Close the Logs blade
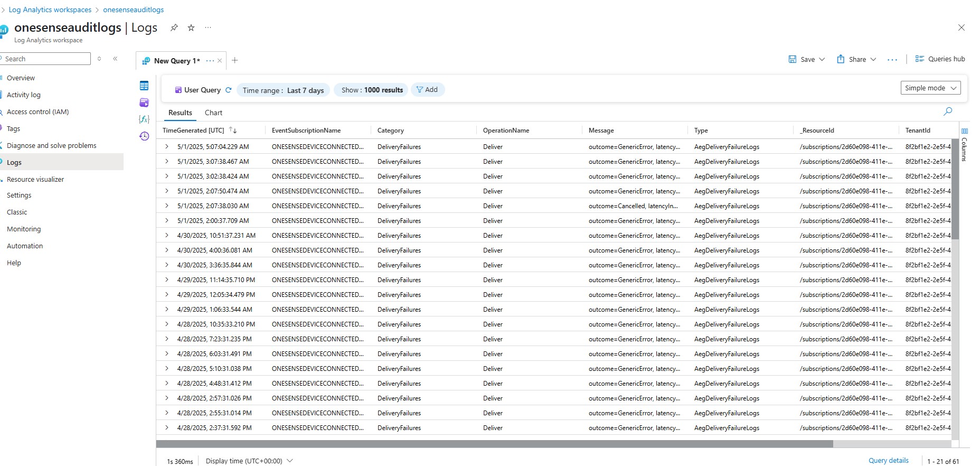 (x=961, y=27)
